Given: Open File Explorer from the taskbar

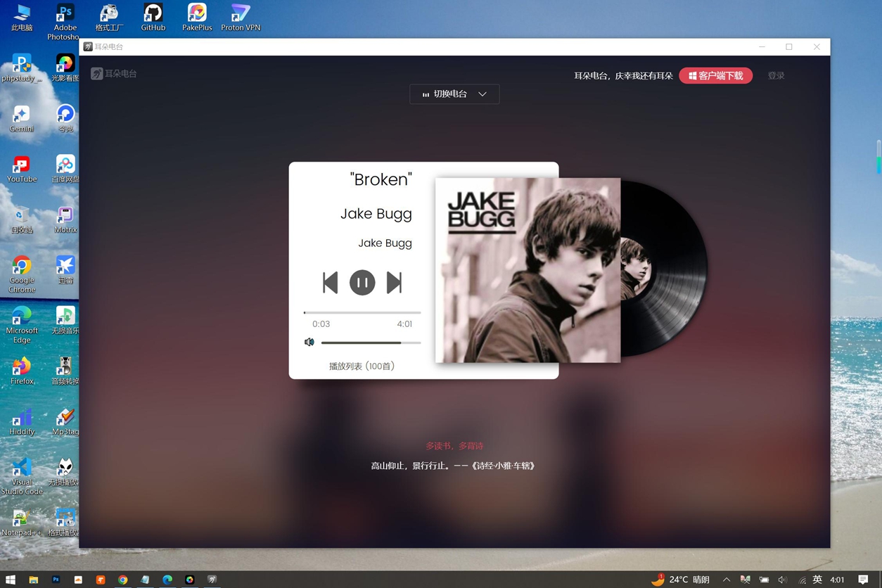Looking at the screenshot, I should (x=33, y=580).
